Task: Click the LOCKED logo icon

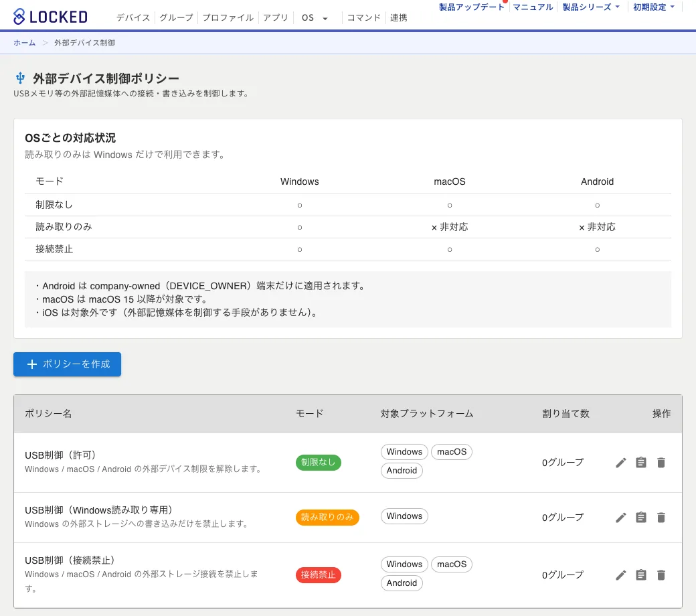Action: [19, 17]
